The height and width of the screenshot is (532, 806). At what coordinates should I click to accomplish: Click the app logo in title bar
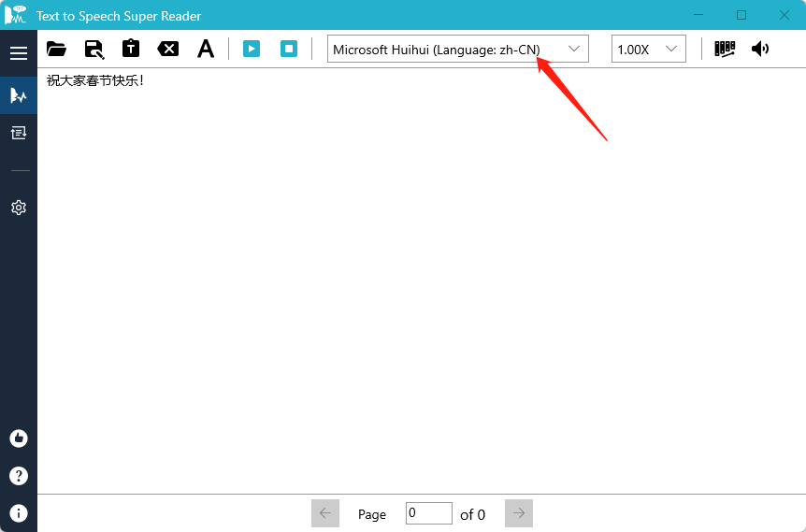(16, 14)
